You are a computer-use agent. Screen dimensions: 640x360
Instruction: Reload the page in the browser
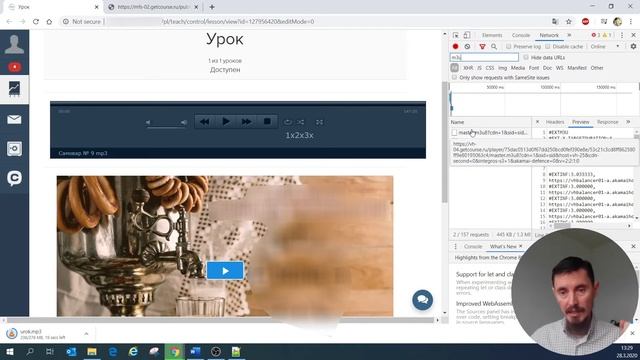pos(36,22)
